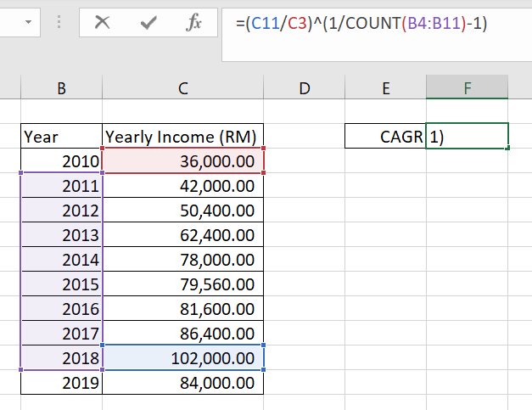Image resolution: width=532 pixels, height=410 pixels.
Task: Cancel the formula entry with X icon
Action: (x=102, y=23)
